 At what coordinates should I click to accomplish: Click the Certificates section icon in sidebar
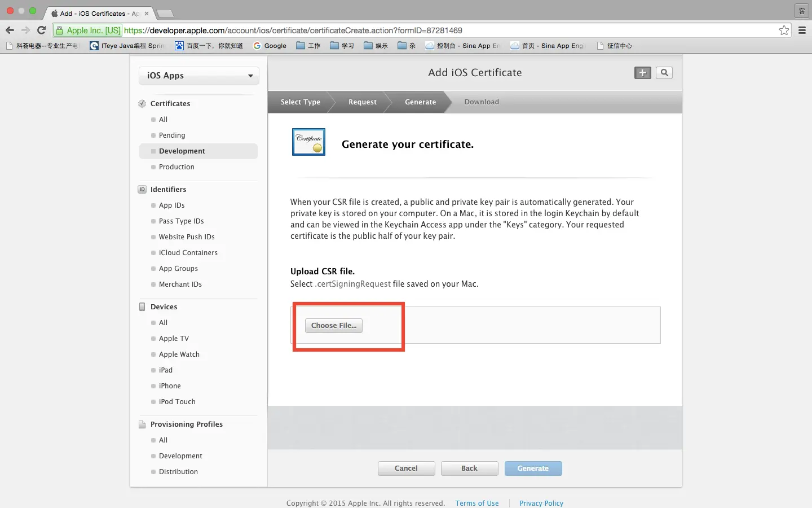142,103
